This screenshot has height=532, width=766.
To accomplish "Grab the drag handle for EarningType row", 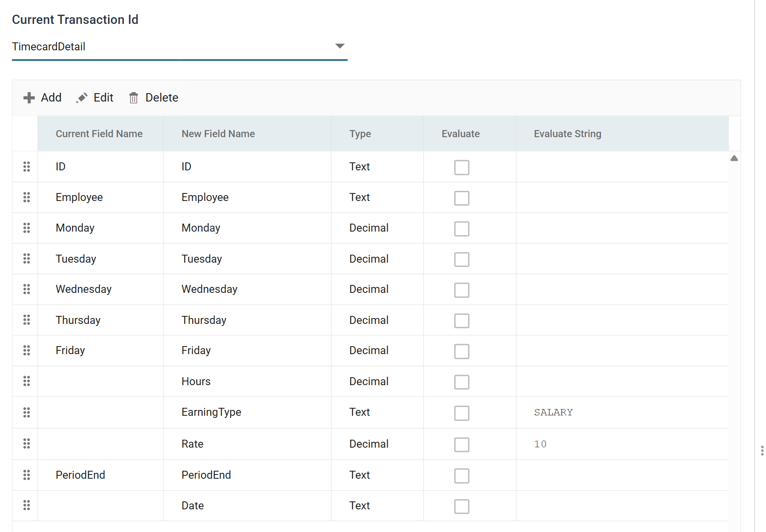I will 26,412.
